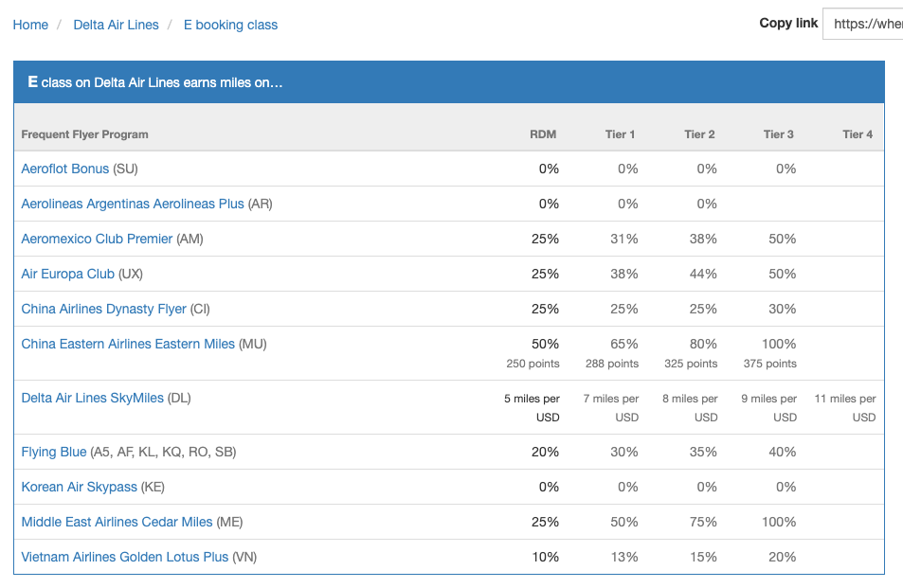Click the Tier 1 column header
Viewport: 903px width, 588px height.
coord(621,134)
